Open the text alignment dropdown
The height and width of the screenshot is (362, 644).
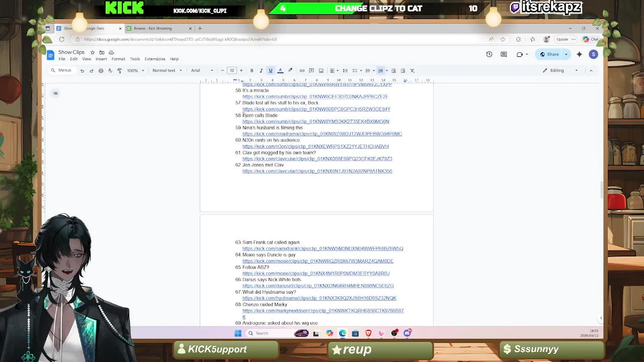click(334, 70)
